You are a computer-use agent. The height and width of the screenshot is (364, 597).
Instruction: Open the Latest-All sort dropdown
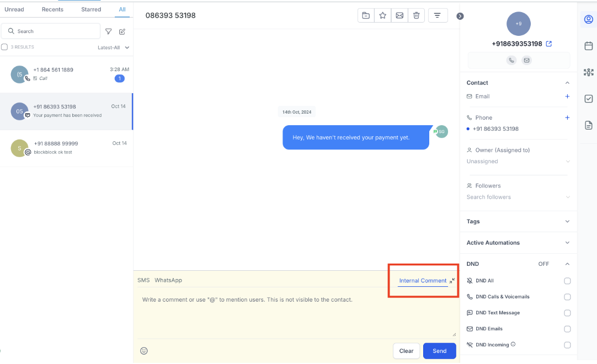pos(113,47)
